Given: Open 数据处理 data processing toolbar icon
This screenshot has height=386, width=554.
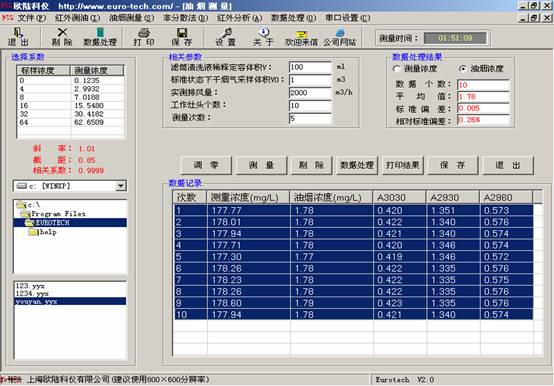Looking at the screenshot, I should pos(100,37).
